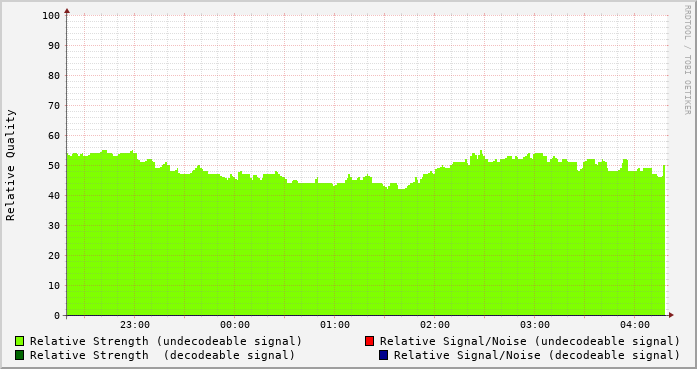The width and height of the screenshot is (697, 369).
Task: Click the red arrow at the x-axis end
Action: coord(671,315)
